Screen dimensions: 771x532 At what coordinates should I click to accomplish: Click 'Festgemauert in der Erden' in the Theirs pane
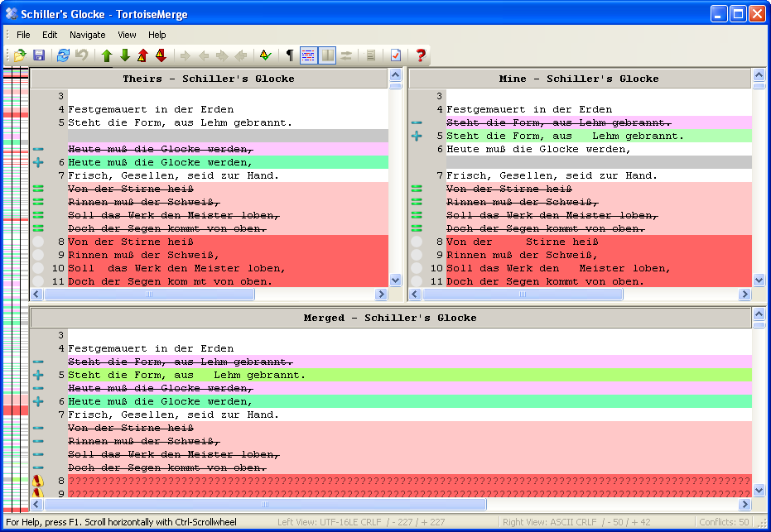point(151,109)
